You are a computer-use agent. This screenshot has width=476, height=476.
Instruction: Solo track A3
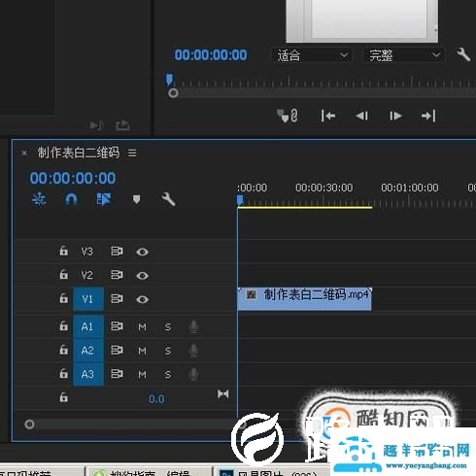tap(168, 375)
